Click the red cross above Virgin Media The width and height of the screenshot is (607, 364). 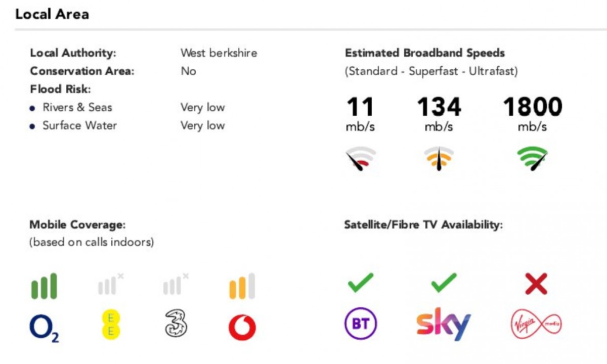pyautogui.click(x=536, y=285)
